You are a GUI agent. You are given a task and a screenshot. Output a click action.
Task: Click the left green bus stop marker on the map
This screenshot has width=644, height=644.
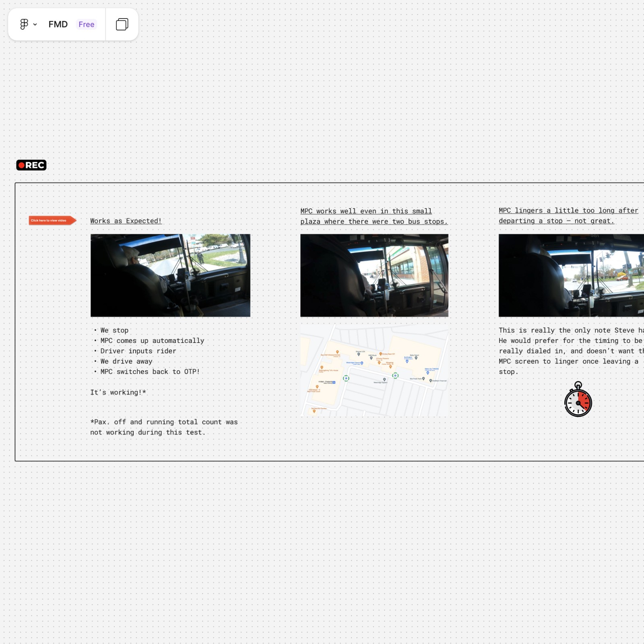(x=346, y=378)
